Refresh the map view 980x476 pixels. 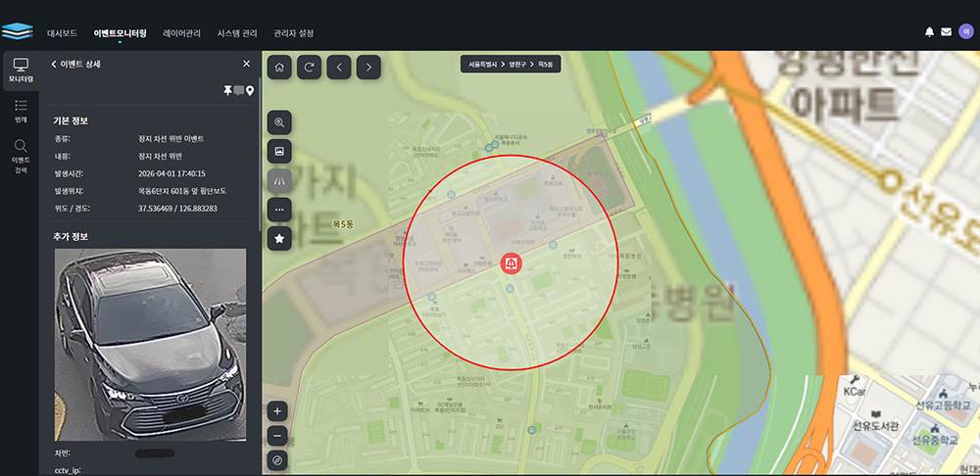click(309, 67)
